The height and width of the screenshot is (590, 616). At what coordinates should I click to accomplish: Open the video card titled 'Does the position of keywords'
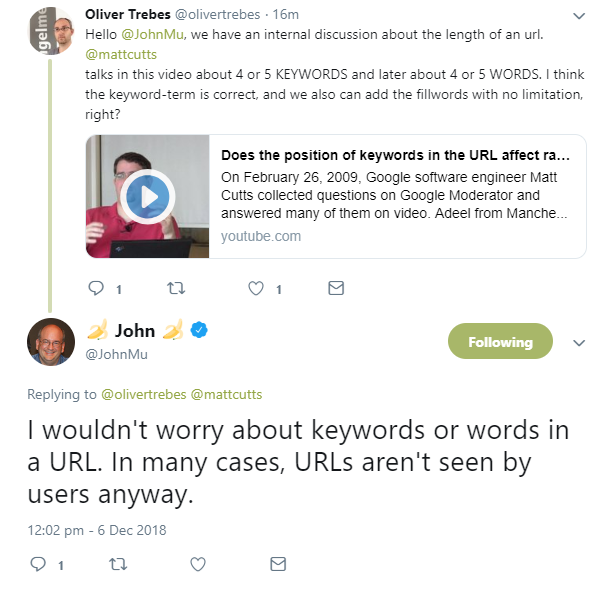[395, 157]
